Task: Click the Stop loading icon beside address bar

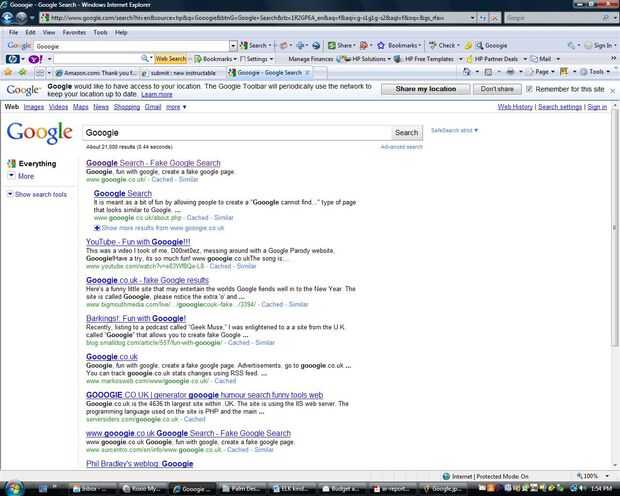Action: pyautogui.click(x=494, y=18)
